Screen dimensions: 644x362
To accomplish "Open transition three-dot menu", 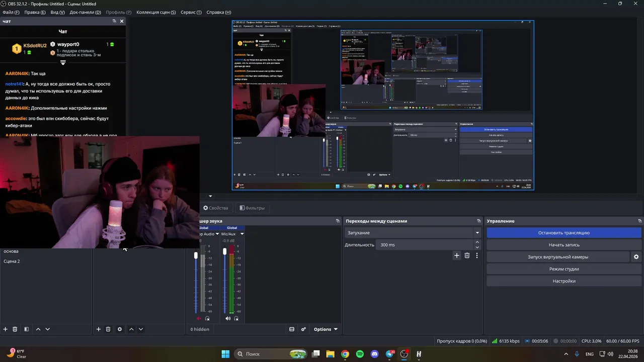I will click(477, 255).
